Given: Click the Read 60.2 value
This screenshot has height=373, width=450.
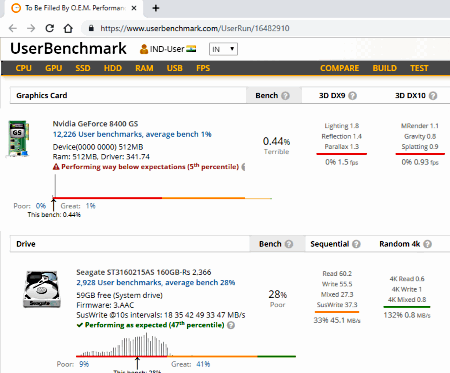Looking at the screenshot, I should pos(337,274).
